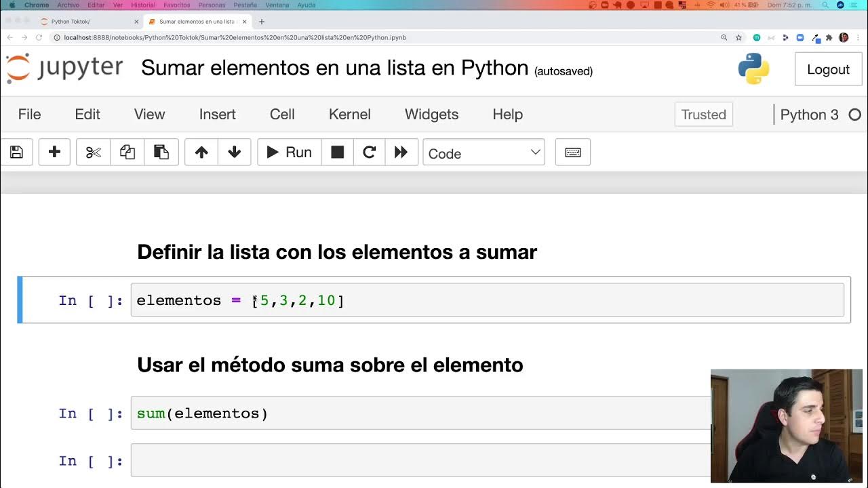Open the Kernel menu

click(349, 115)
